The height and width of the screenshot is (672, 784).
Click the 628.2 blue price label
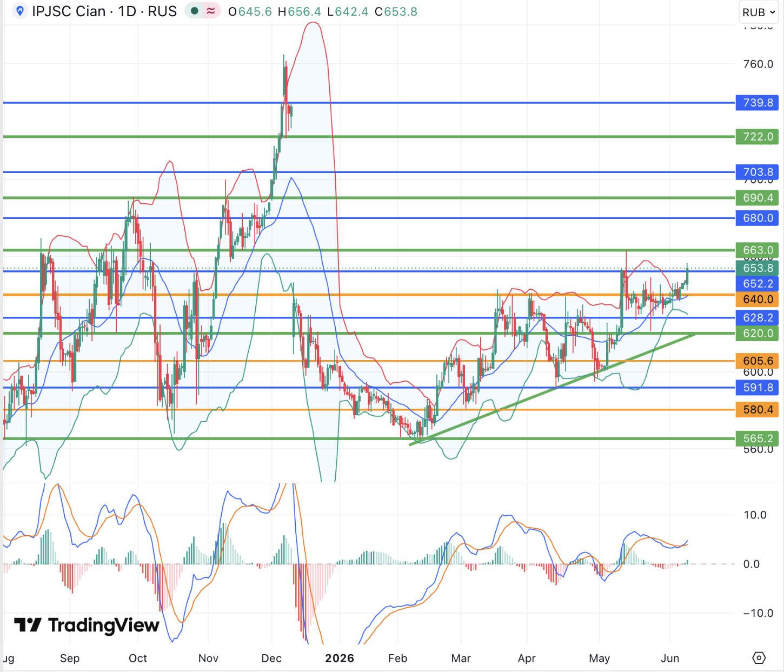pos(757,318)
